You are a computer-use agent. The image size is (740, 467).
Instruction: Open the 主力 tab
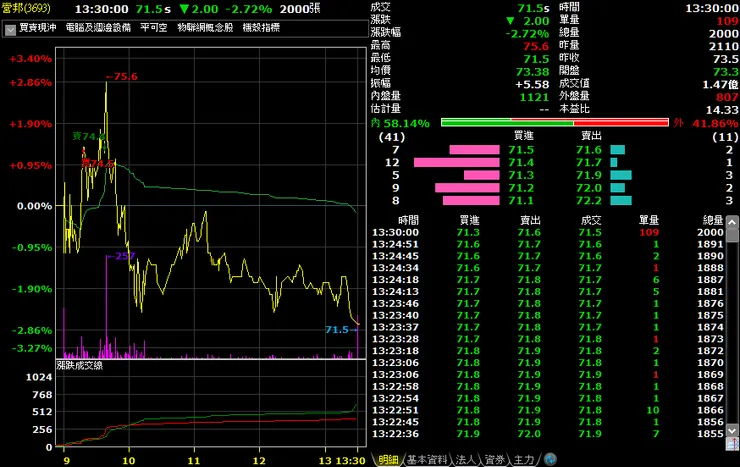point(523,459)
